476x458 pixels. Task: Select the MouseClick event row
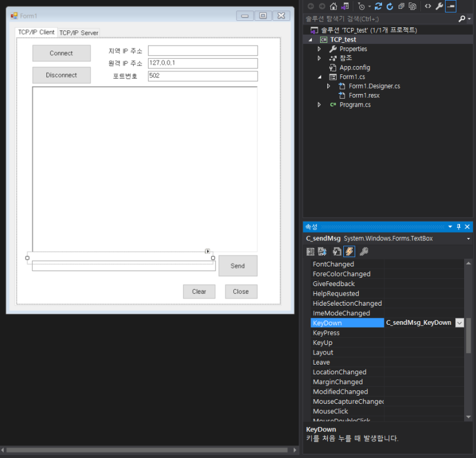click(x=387, y=411)
